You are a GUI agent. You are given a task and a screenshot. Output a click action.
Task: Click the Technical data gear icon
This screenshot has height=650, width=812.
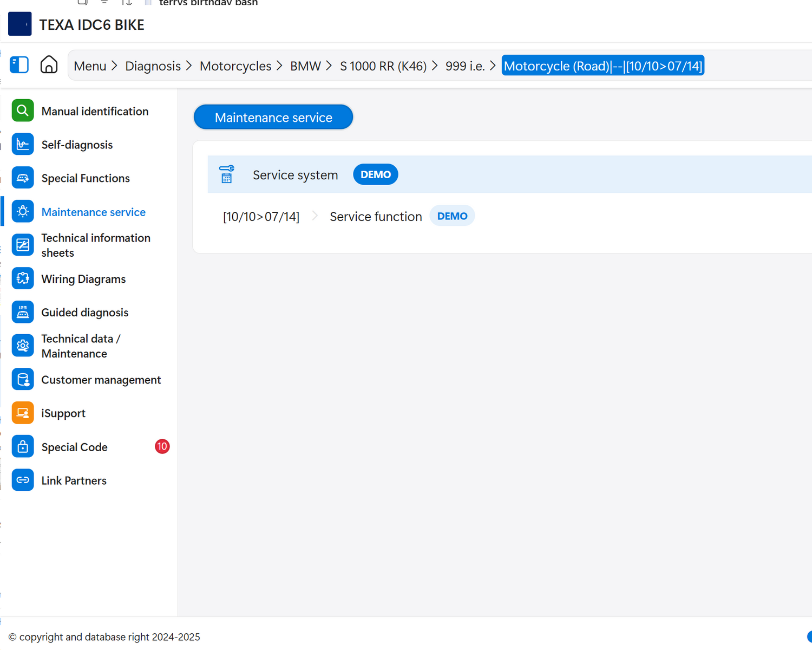coord(23,346)
